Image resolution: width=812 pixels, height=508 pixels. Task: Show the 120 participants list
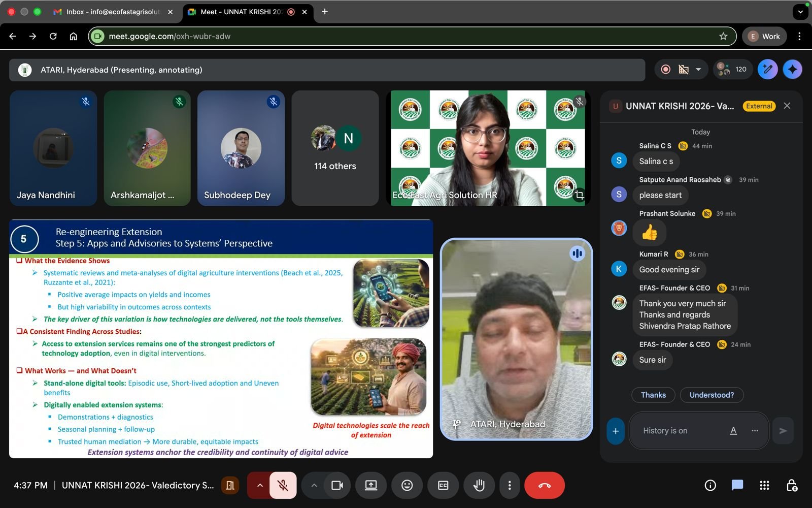732,70
